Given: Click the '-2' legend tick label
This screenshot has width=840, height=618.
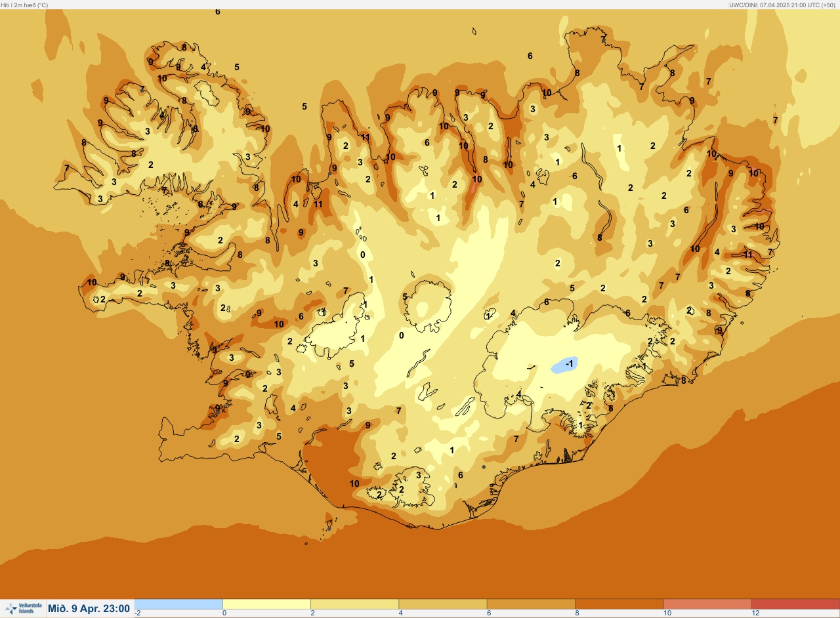Looking at the screenshot, I should (138, 613).
